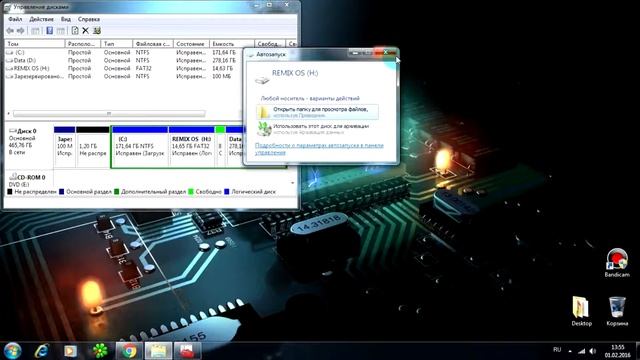Click the RU language indicator
Image resolution: width=640 pixels, height=360 pixels.
click(557, 350)
